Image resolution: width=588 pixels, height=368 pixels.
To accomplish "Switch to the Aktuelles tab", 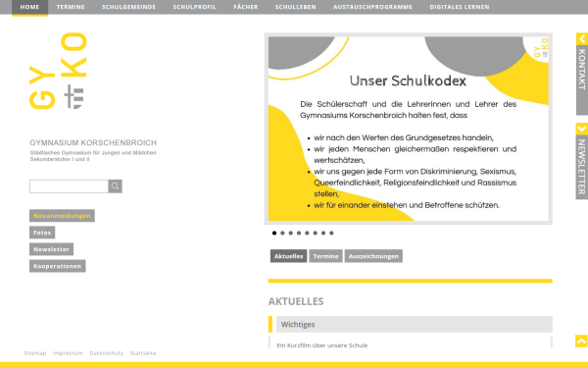I will coord(288,256).
